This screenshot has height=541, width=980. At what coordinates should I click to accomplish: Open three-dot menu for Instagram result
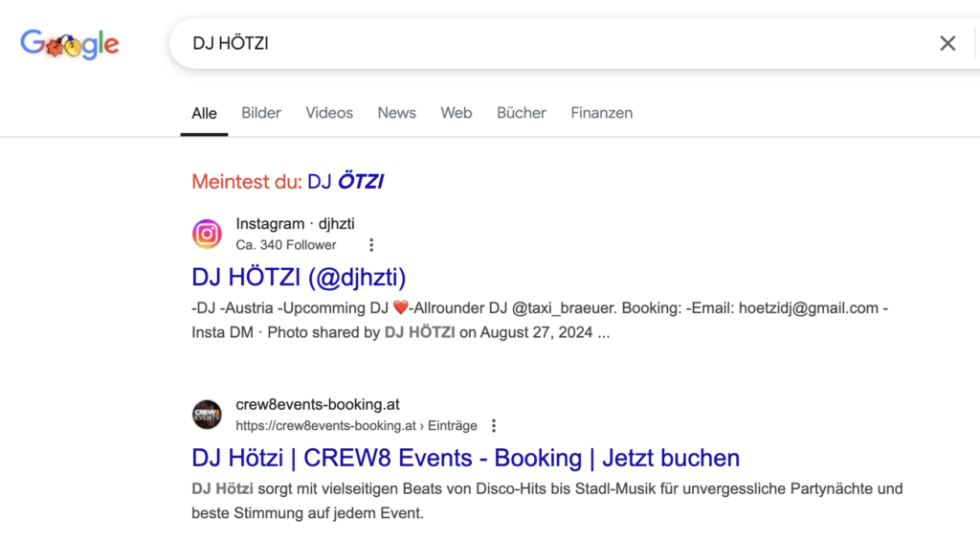tap(371, 245)
